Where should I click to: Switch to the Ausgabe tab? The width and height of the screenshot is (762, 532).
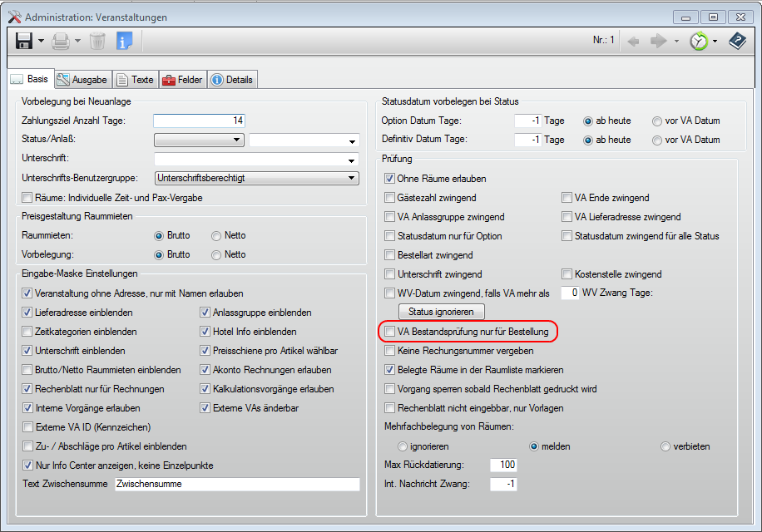click(x=82, y=80)
